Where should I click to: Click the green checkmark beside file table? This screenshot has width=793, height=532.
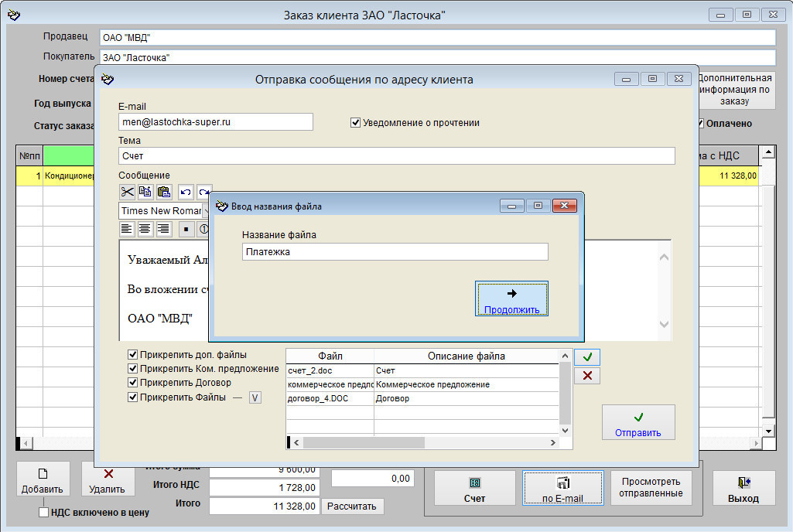(587, 357)
